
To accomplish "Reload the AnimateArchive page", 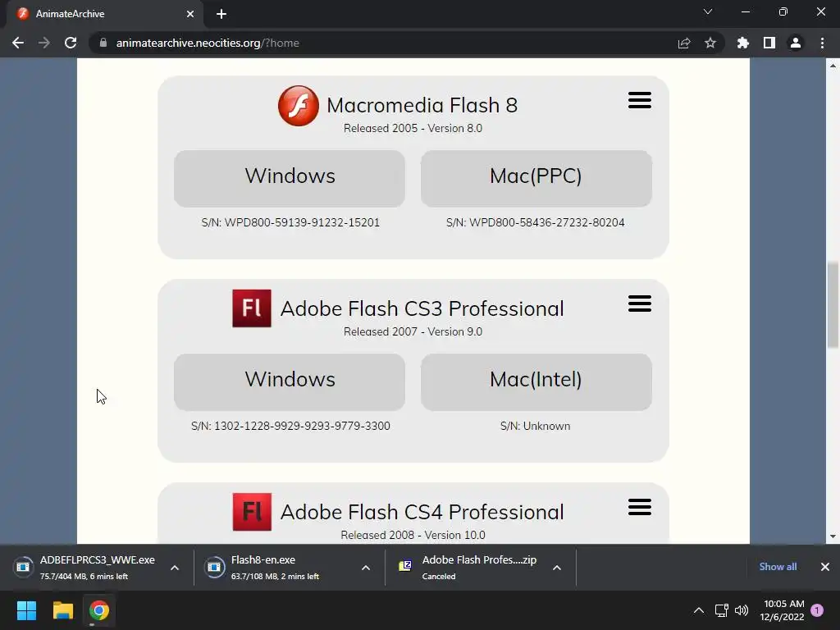I will 71,43.
